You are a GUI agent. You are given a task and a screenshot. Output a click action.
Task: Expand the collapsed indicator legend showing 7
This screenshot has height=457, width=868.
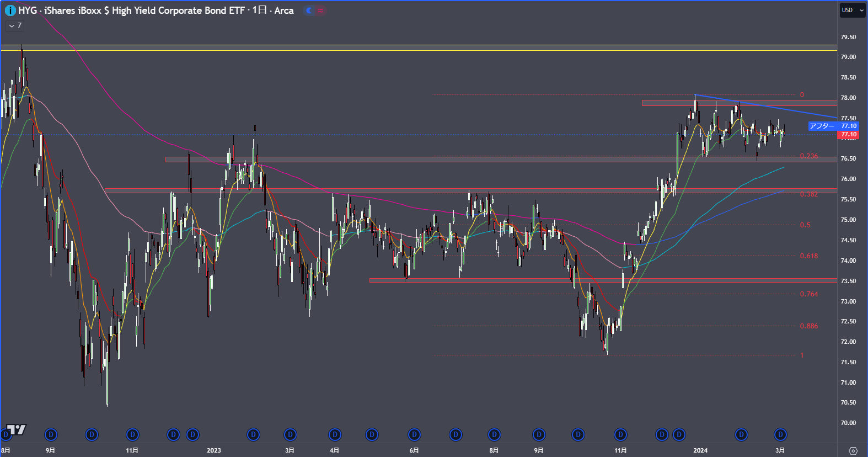(15, 25)
